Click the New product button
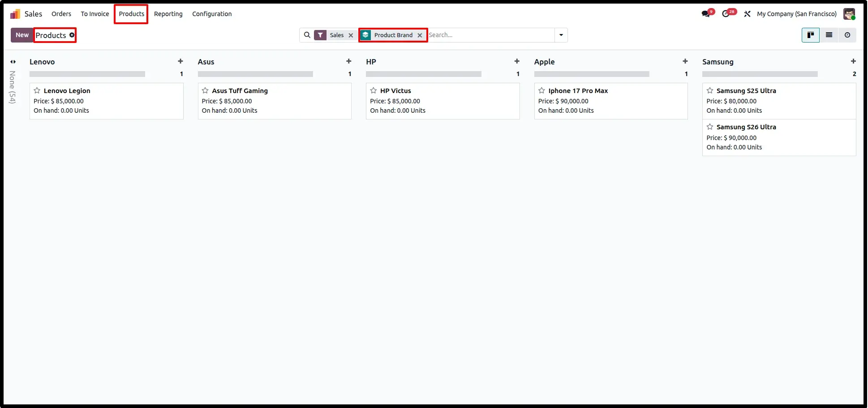This screenshot has height=408, width=868. click(22, 35)
